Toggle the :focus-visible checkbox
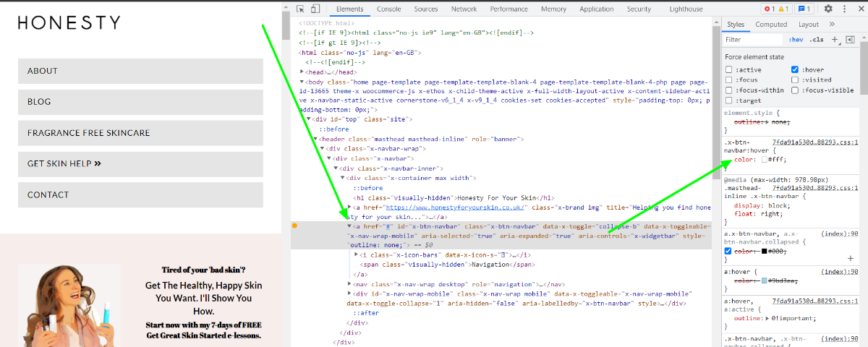868x347 pixels. (x=795, y=90)
